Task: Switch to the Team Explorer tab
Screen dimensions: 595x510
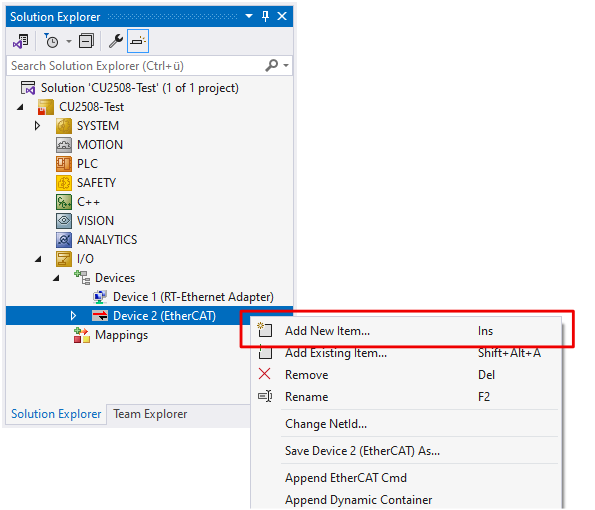Action: pos(150,414)
